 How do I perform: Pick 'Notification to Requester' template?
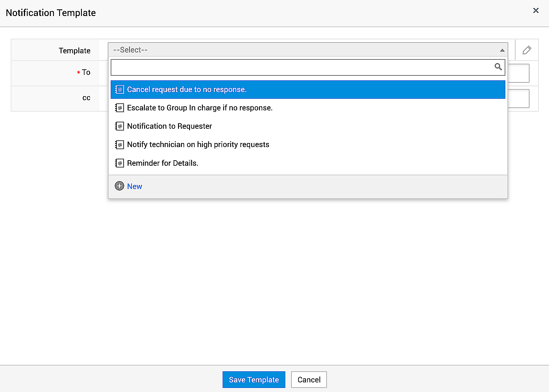pos(169,126)
